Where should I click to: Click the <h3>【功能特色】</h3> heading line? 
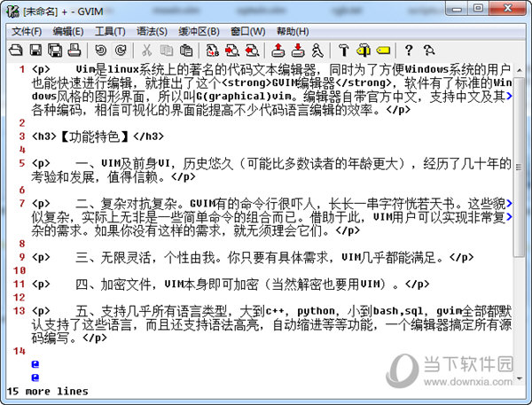98,136
